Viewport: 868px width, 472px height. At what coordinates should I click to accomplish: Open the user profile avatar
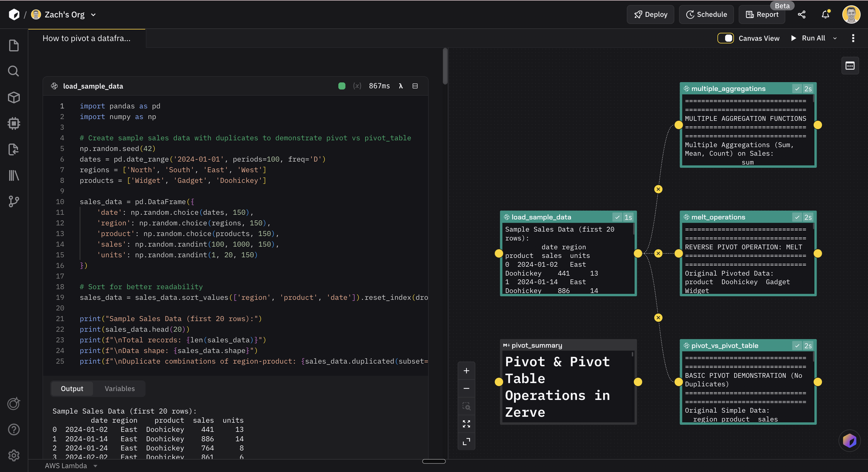point(851,14)
